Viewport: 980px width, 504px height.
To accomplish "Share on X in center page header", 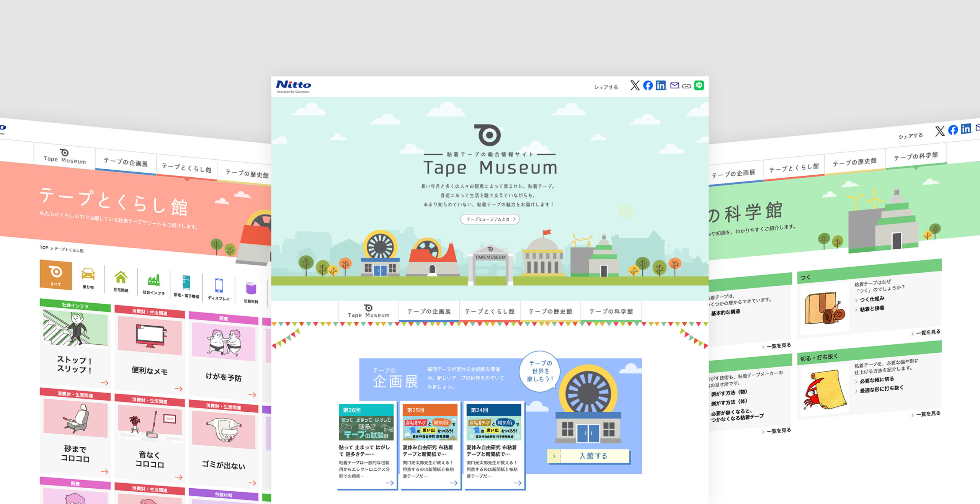I will [x=635, y=85].
